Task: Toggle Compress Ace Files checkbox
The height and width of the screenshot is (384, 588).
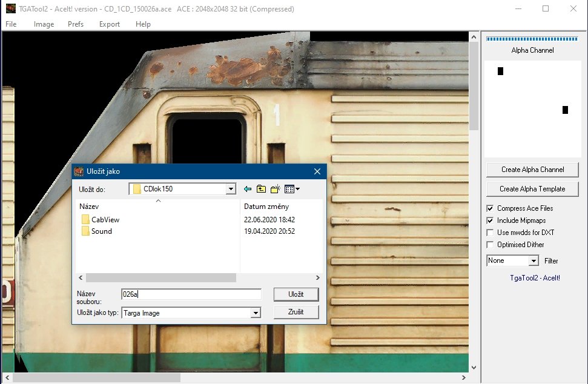Action: pos(491,208)
